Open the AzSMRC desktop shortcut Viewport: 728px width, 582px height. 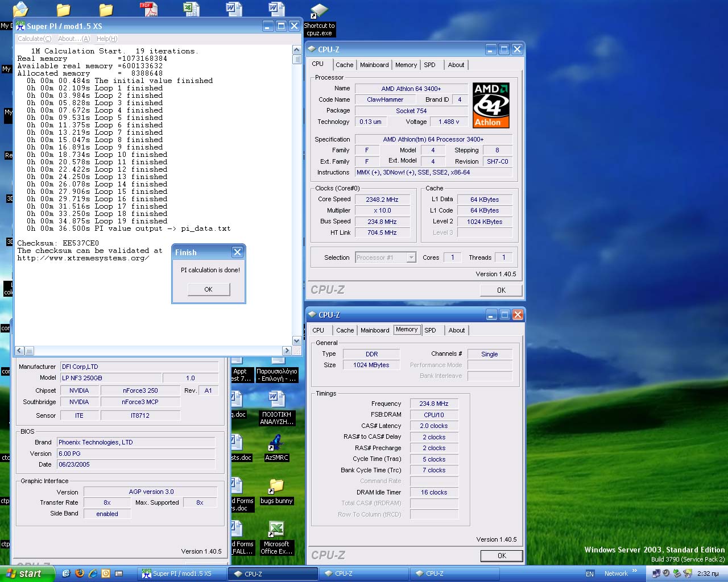(x=276, y=447)
